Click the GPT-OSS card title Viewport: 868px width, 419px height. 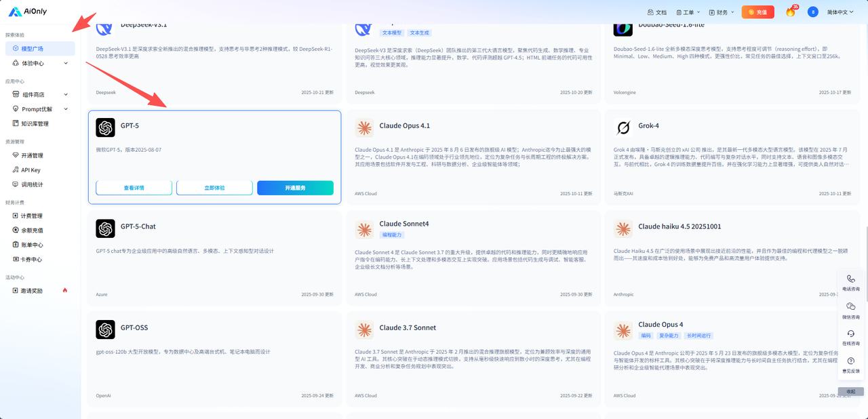click(134, 327)
